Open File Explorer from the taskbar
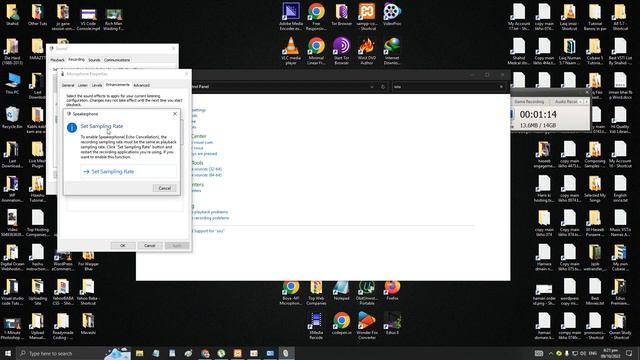 pyautogui.click(x=140, y=353)
